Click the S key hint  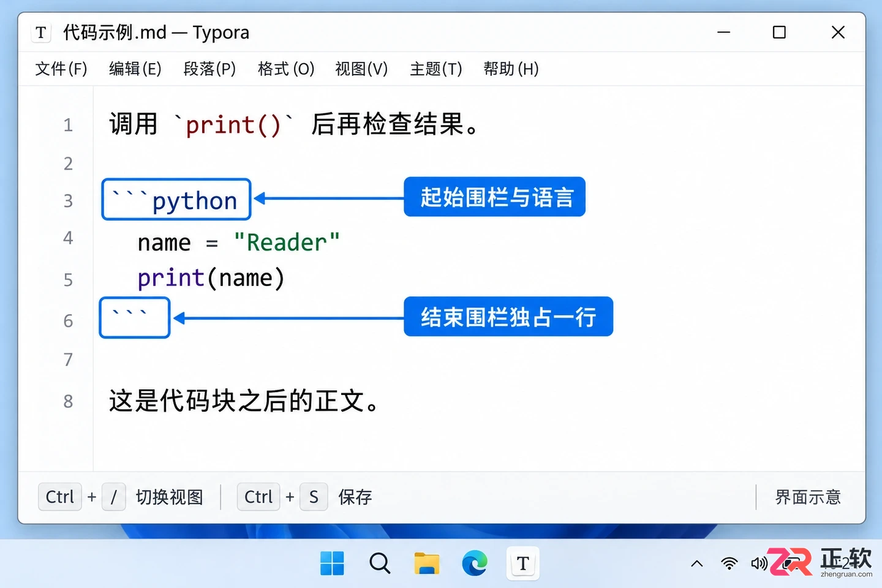coord(314,497)
